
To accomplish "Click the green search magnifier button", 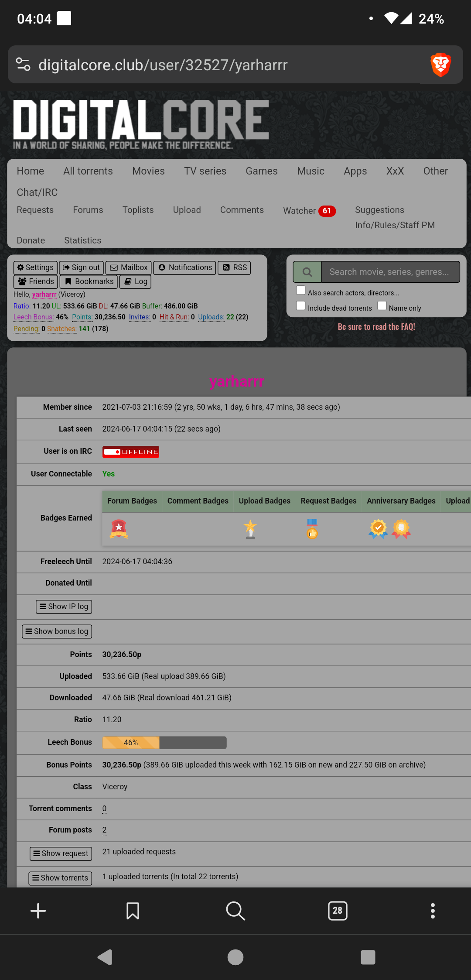I will pos(307,272).
